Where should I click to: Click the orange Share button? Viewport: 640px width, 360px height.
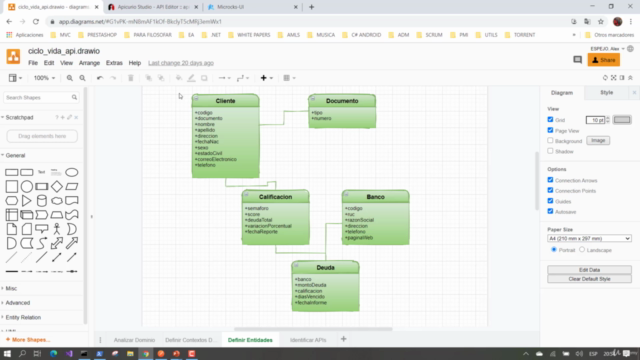[x=604, y=60]
